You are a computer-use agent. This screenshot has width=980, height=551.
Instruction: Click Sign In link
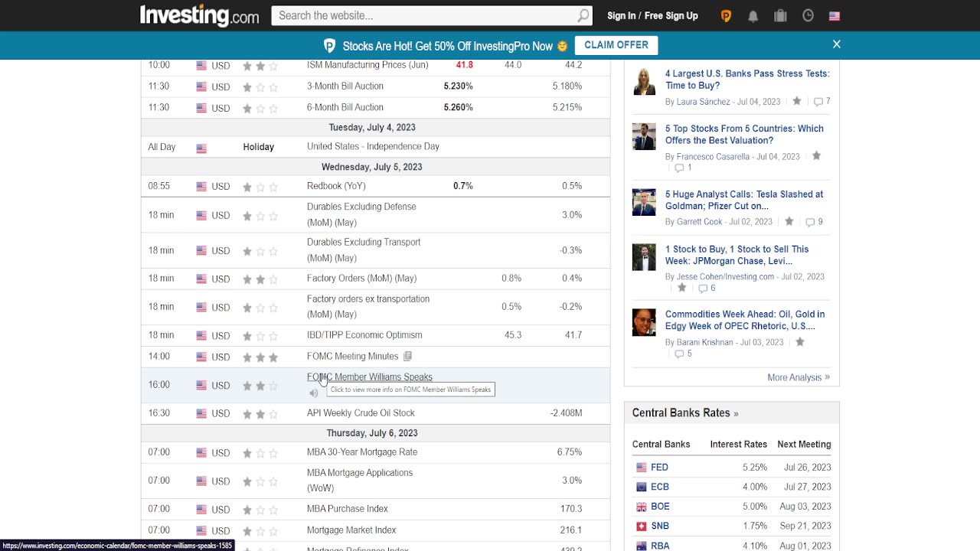coord(621,15)
